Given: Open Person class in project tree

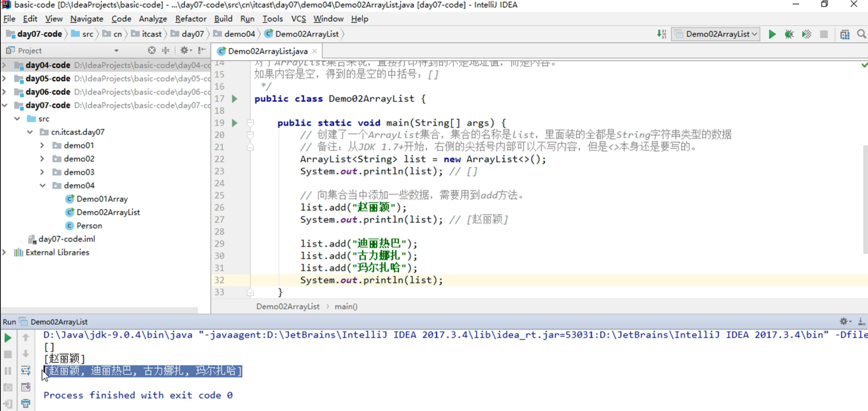Looking at the screenshot, I should click(x=89, y=226).
